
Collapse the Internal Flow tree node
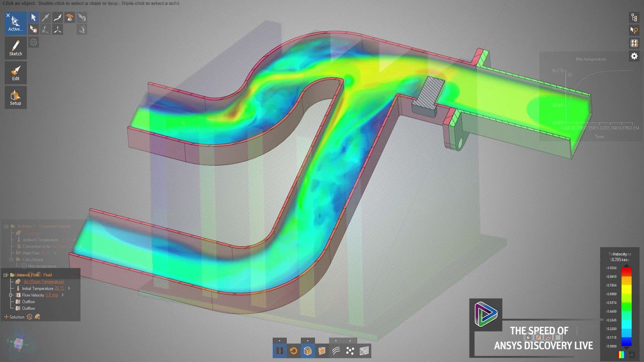[6, 275]
